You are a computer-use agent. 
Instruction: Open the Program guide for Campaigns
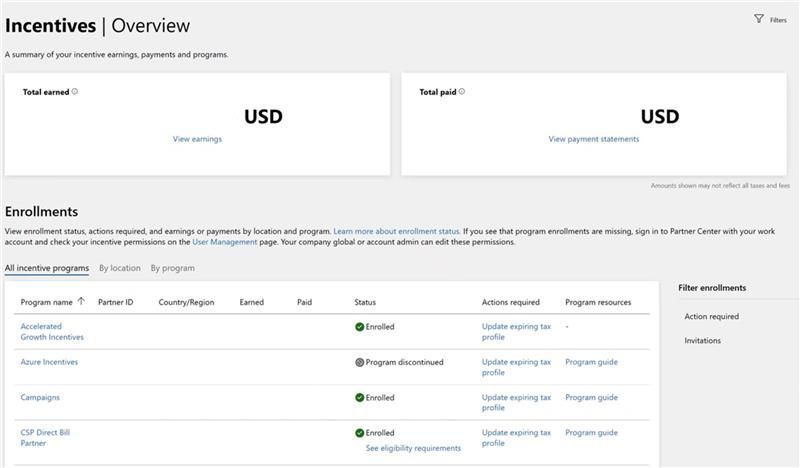tap(591, 397)
